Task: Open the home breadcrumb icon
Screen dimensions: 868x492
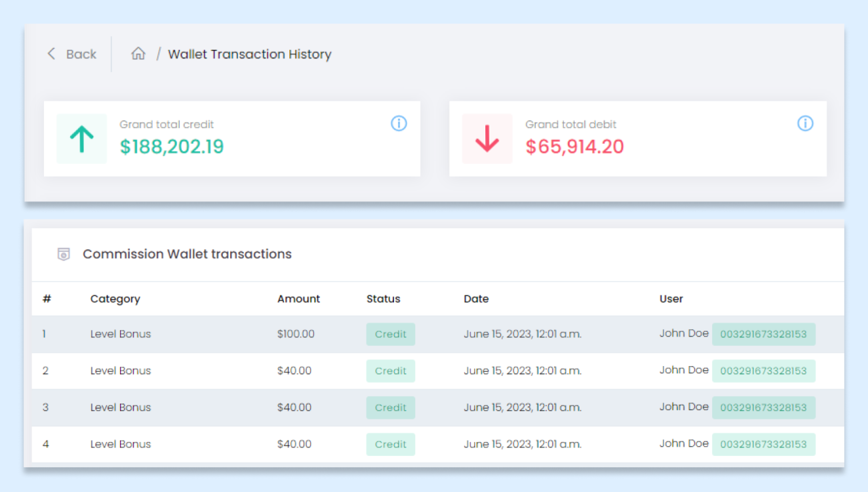Action: click(138, 54)
